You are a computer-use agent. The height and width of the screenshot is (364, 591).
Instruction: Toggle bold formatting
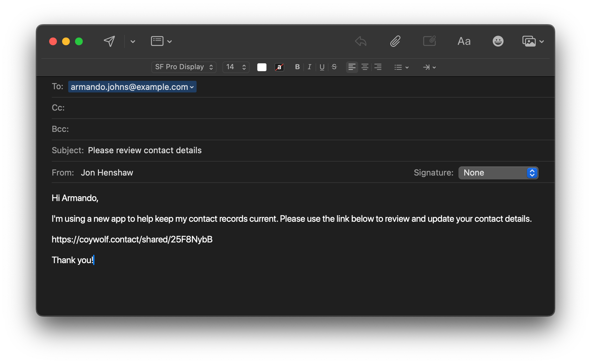[x=297, y=67]
